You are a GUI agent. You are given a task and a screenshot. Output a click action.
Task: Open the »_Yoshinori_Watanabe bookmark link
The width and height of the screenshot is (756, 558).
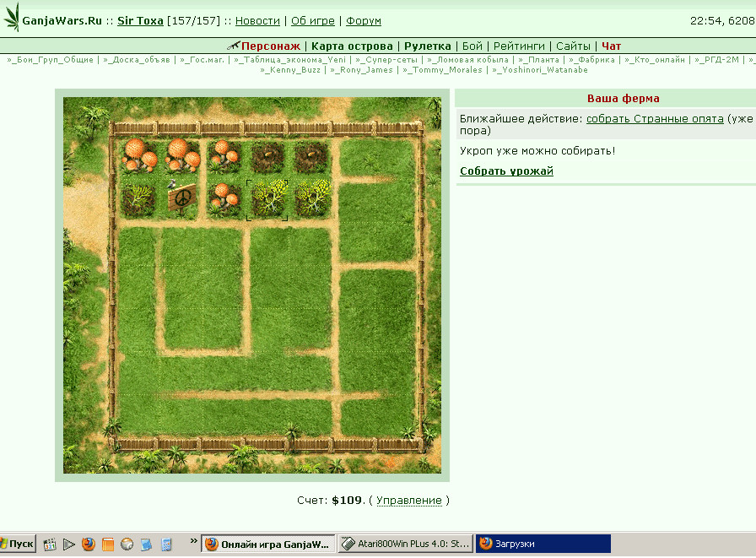[x=540, y=70]
